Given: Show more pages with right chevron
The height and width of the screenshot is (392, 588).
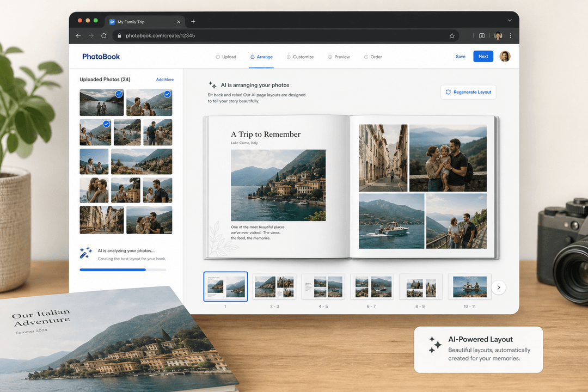Looking at the screenshot, I should click(x=498, y=287).
